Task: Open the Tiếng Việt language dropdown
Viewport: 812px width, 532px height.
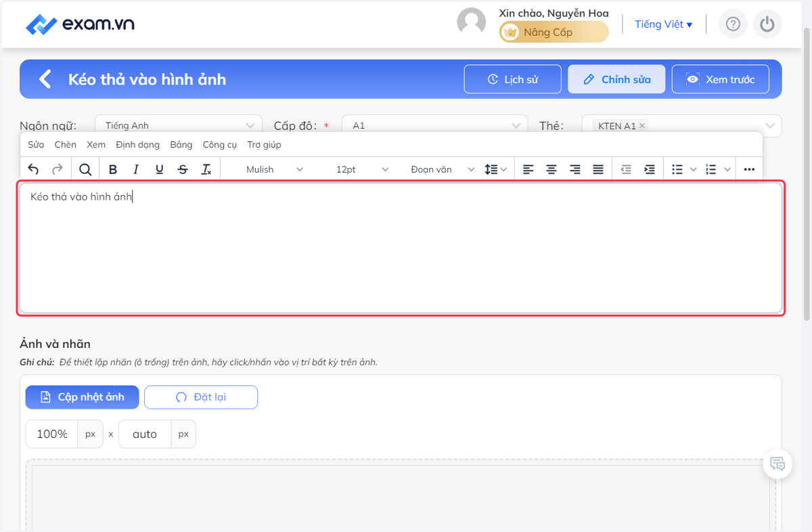Action: 663,24
